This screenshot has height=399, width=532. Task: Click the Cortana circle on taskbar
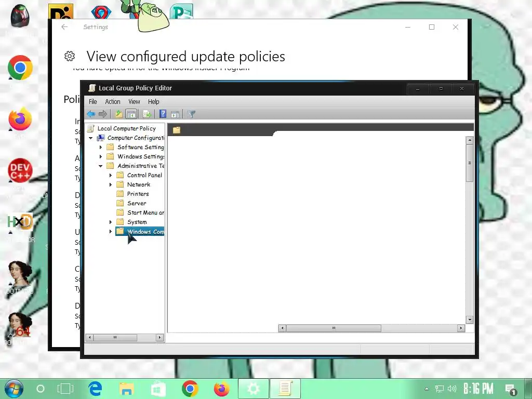tap(41, 389)
